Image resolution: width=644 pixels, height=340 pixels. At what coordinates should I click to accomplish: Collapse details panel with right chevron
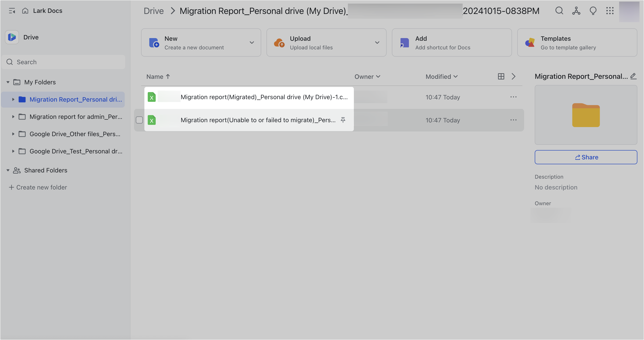pos(514,77)
